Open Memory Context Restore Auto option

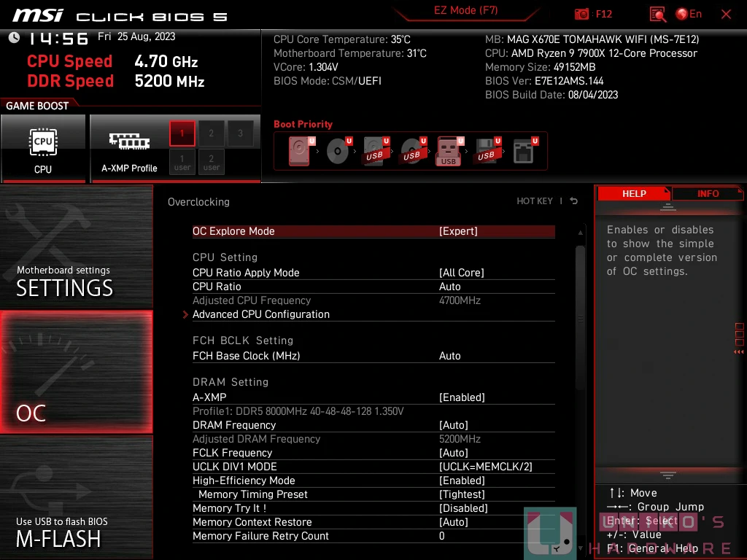pos(373,522)
